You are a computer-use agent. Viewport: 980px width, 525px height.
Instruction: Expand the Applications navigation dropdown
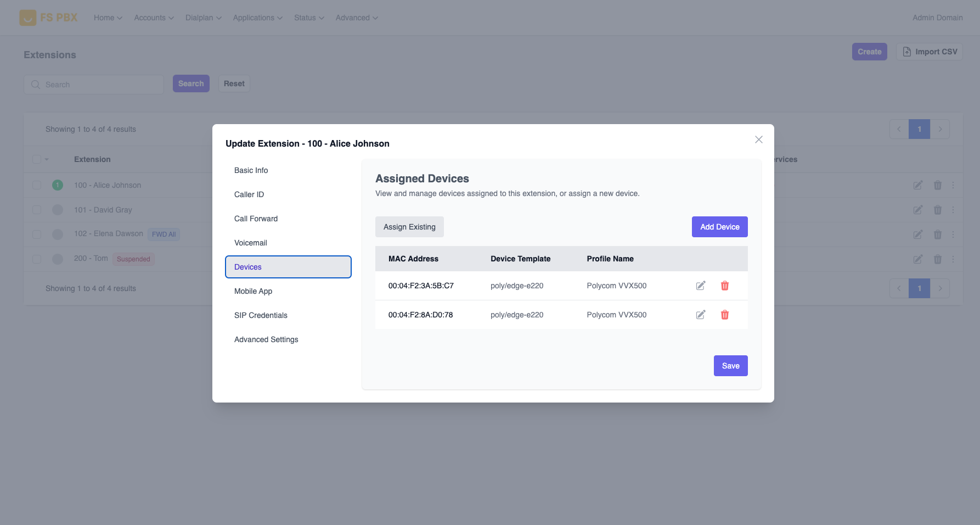click(x=257, y=18)
